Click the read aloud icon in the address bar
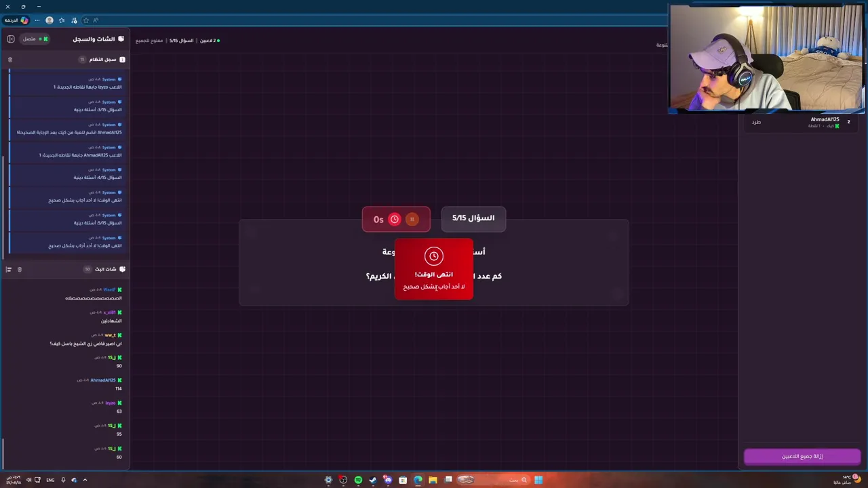The image size is (868, 488). [96, 20]
